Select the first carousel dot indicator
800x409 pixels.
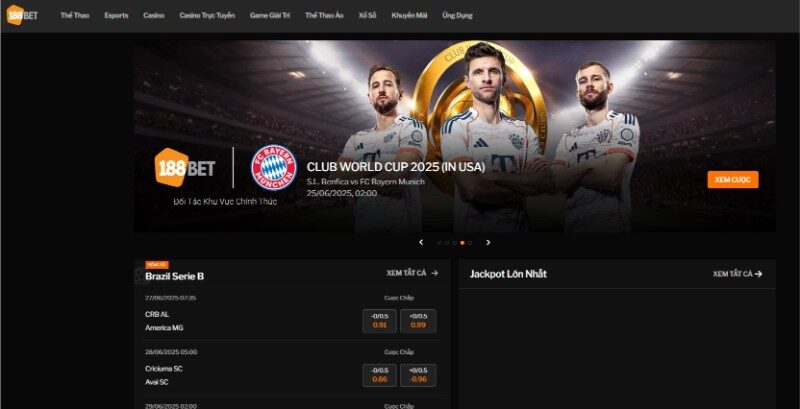point(439,243)
